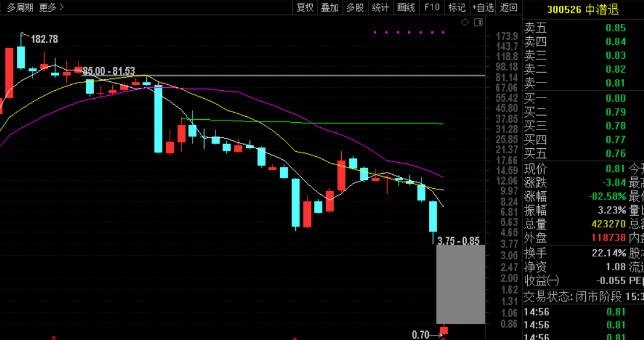Click the 81.14 price axis label
The height and width of the screenshot is (340, 644).
tap(507, 77)
